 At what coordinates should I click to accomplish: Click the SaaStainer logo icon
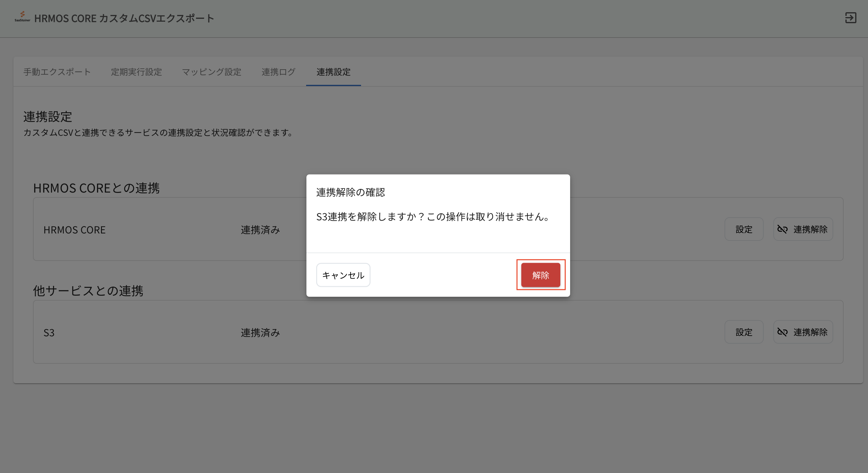[x=22, y=16]
